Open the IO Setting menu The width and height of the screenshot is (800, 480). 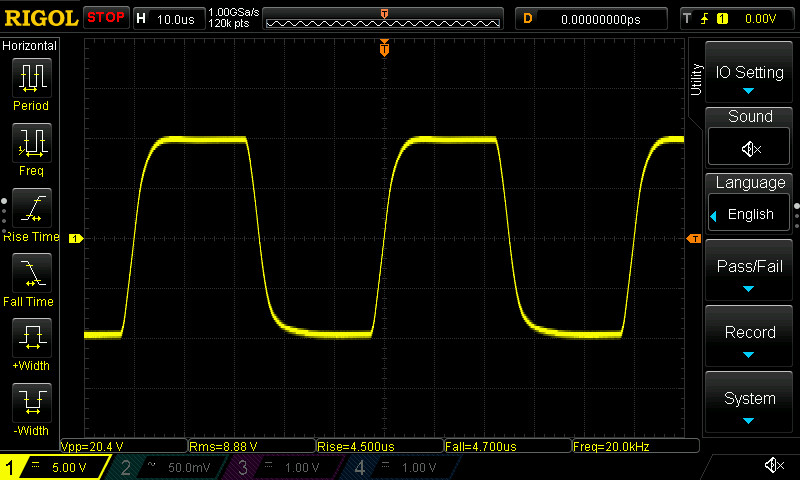coord(749,72)
